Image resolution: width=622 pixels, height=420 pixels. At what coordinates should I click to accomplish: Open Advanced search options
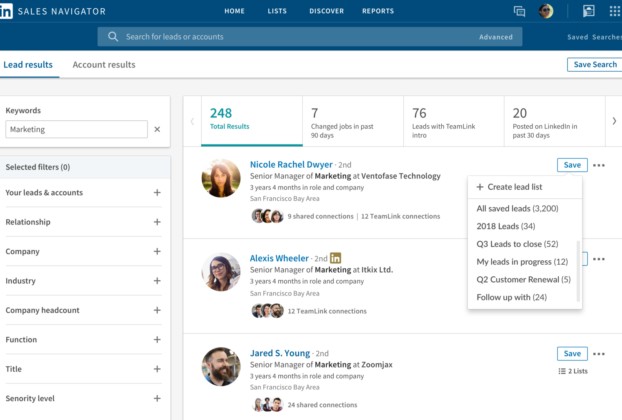[495, 37]
